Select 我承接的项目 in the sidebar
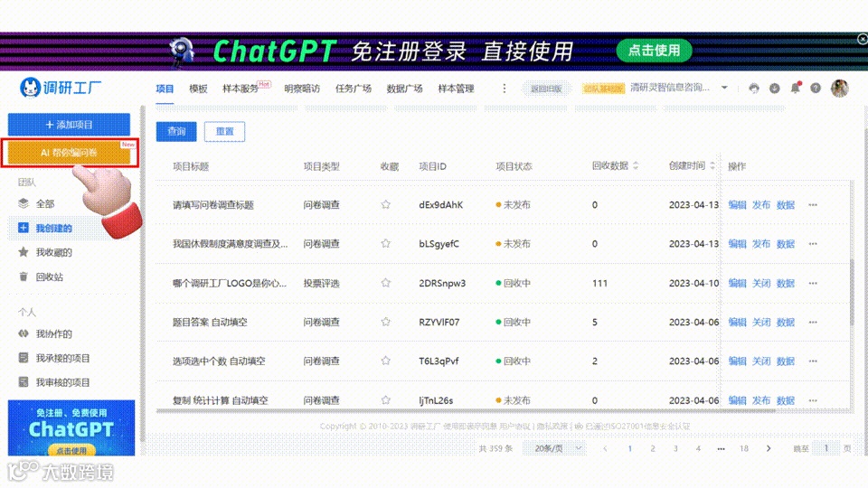 point(62,358)
